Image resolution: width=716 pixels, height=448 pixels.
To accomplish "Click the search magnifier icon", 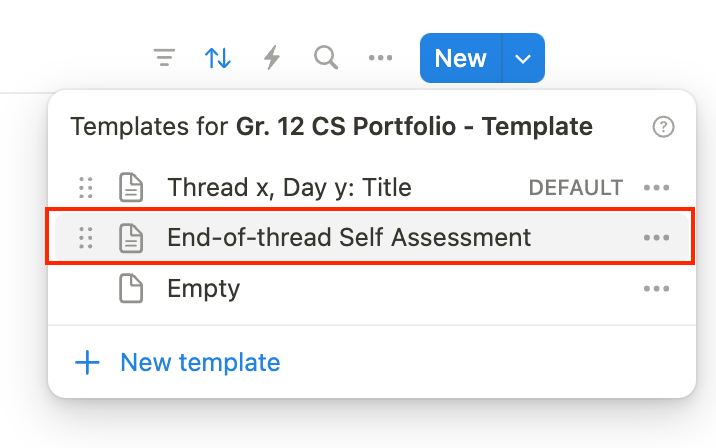I will pos(325,58).
